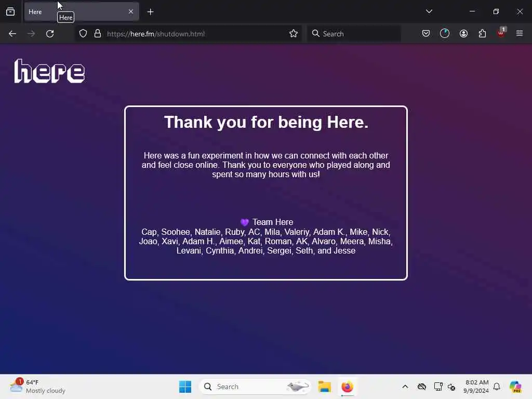Image resolution: width=532 pixels, height=399 pixels.
Task: Open File Explorer from taskbar
Action: 324,387
